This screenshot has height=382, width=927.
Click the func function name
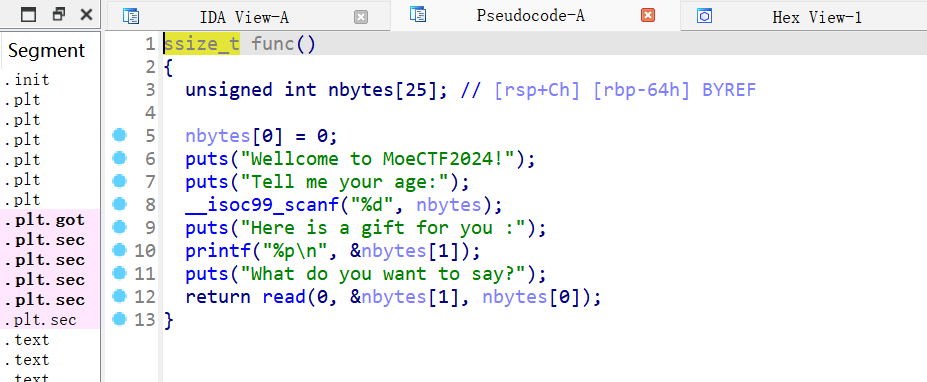point(273,44)
